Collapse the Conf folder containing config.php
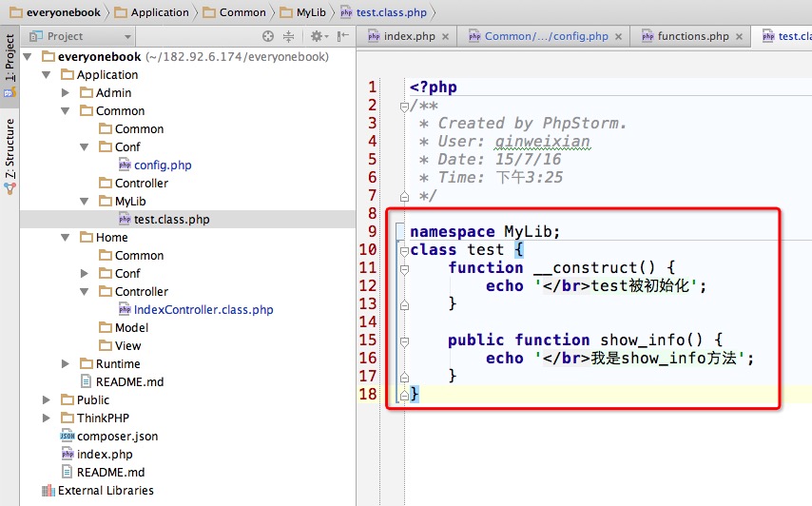The width and height of the screenshot is (812, 506). (x=85, y=147)
